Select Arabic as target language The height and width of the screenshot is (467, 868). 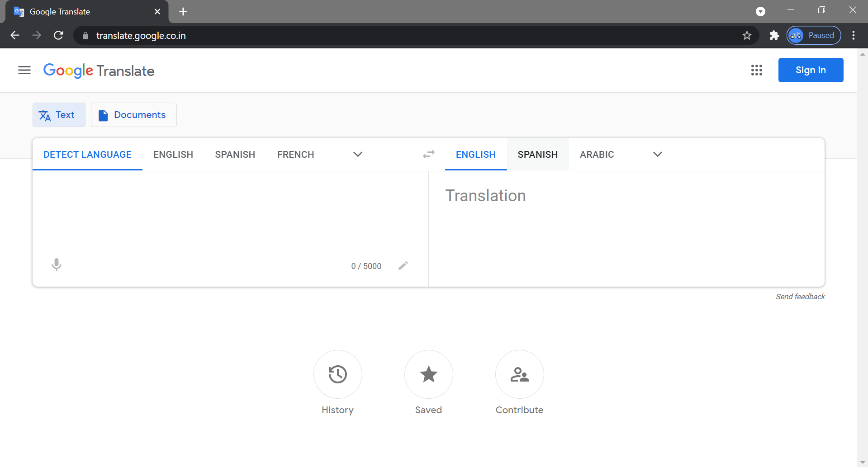tap(597, 155)
